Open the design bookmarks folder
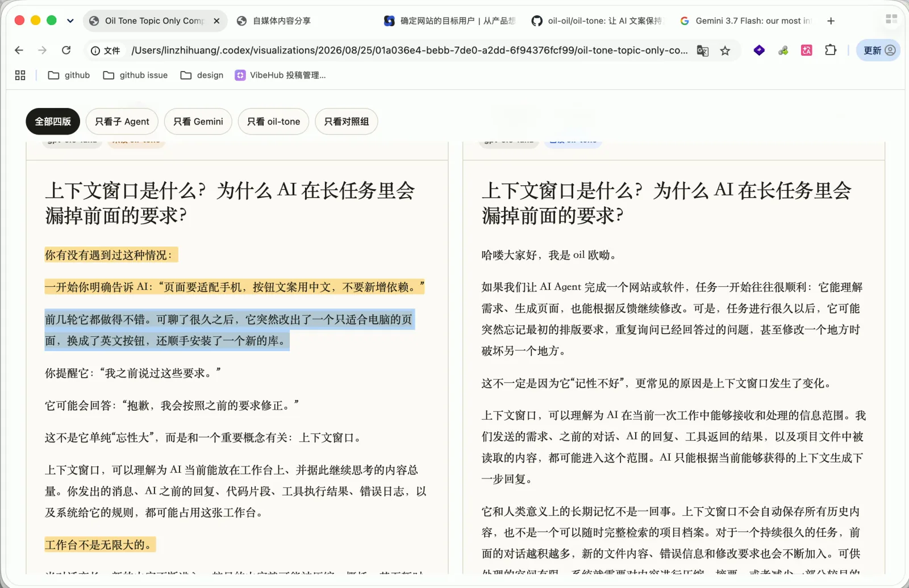This screenshot has height=588, width=909. [x=202, y=75]
